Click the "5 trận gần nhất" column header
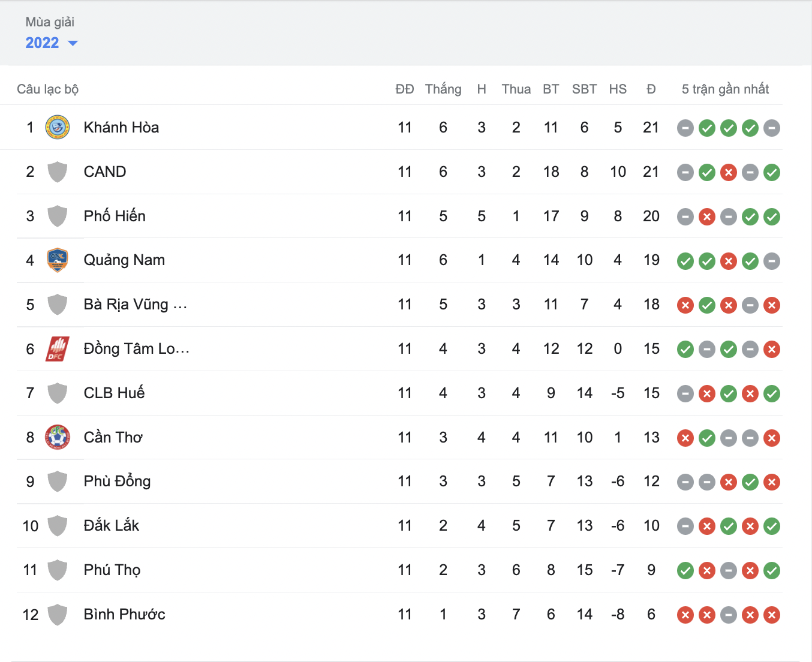812x662 pixels. [725, 89]
